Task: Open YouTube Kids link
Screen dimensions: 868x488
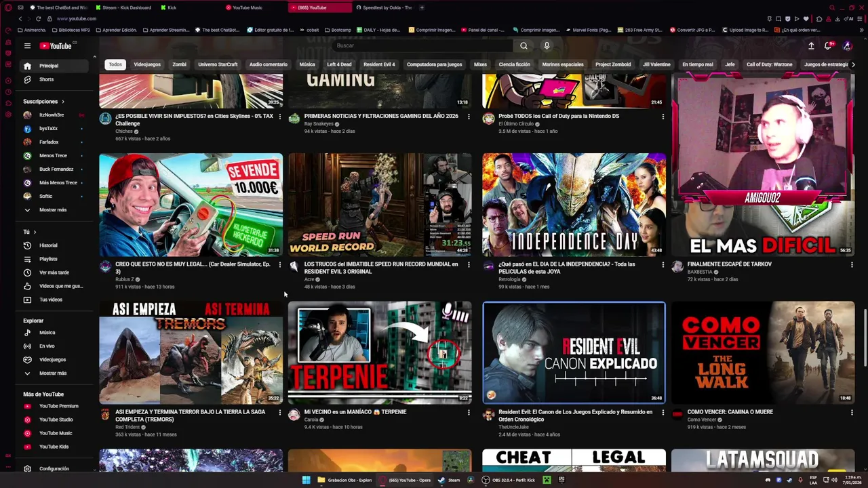Action: click(54, 447)
